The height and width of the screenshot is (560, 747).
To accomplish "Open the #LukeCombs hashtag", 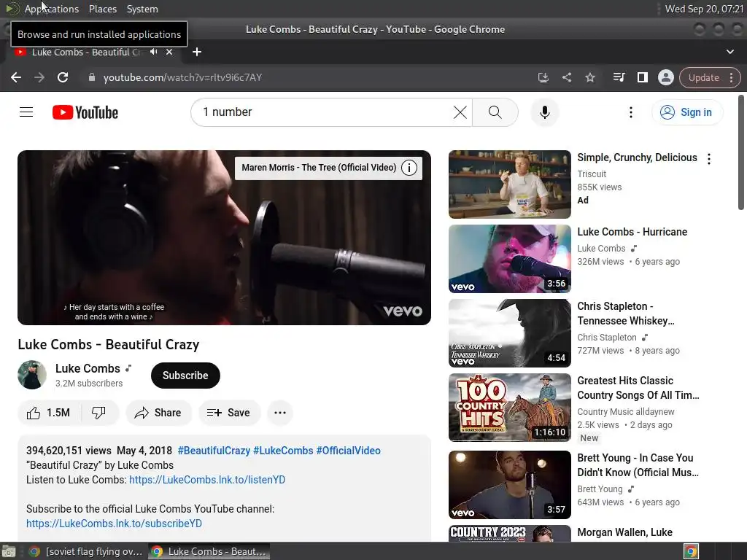I will click(283, 451).
